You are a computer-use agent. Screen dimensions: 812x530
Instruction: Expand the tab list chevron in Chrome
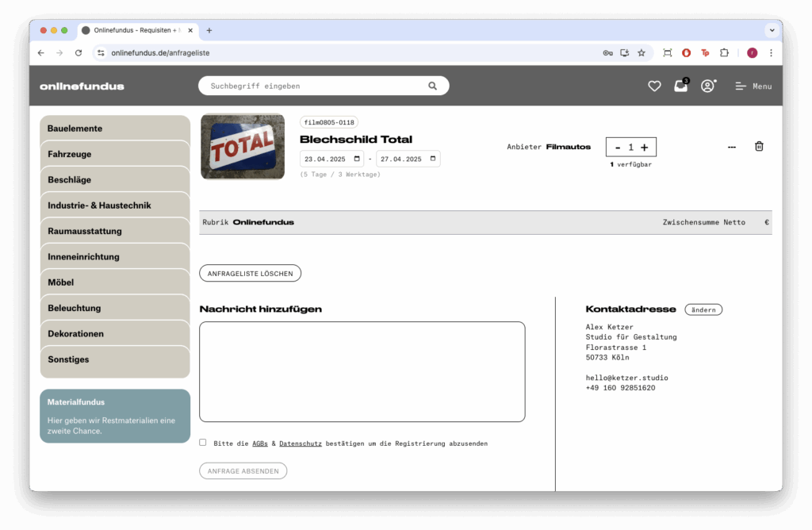click(x=771, y=30)
